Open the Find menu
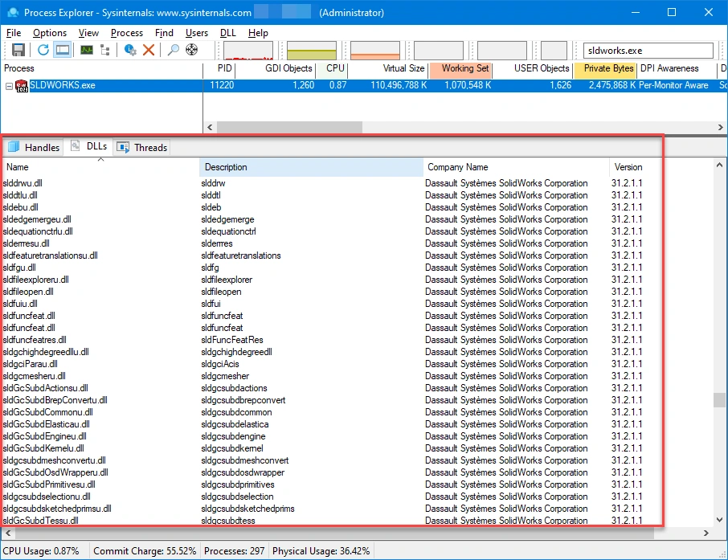The image size is (728, 560). coord(164,33)
